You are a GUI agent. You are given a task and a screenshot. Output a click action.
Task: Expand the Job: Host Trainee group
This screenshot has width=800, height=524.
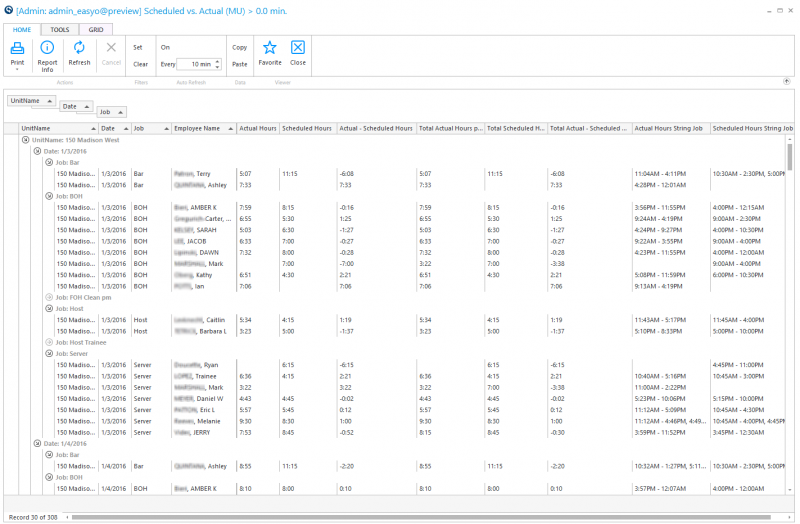(x=49, y=342)
